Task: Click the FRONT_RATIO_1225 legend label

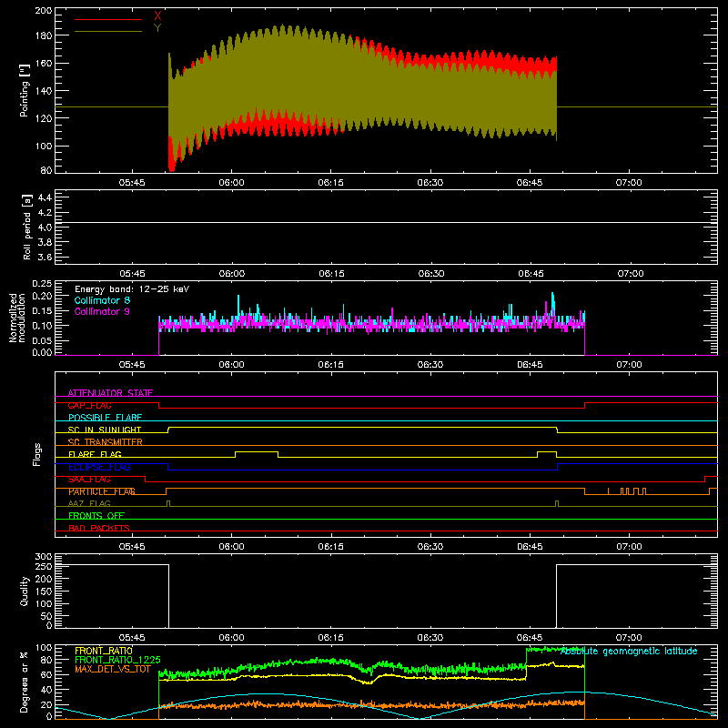Action: tap(117, 660)
